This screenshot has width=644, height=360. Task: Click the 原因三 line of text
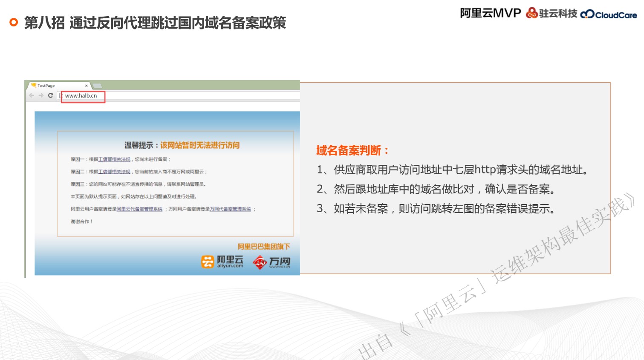[x=139, y=184]
